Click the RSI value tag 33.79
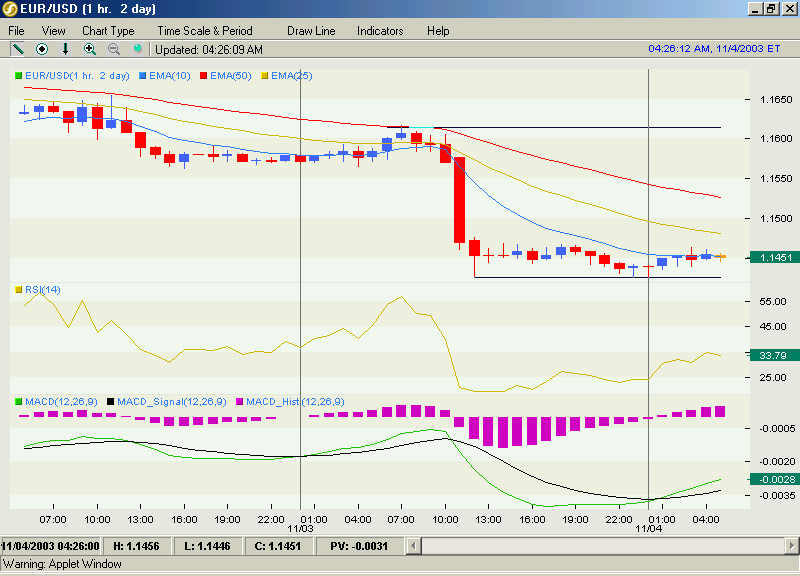Viewport: 800px width, 576px height. click(x=776, y=355)
